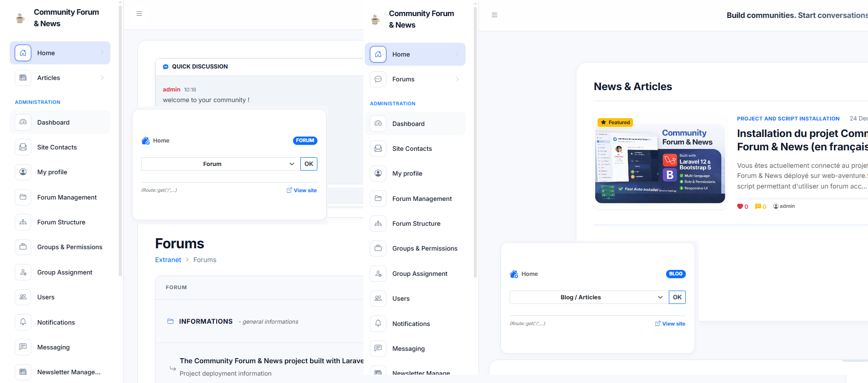Click admin username in Quick Discussion
868x383 pixels.
[172, 90]
